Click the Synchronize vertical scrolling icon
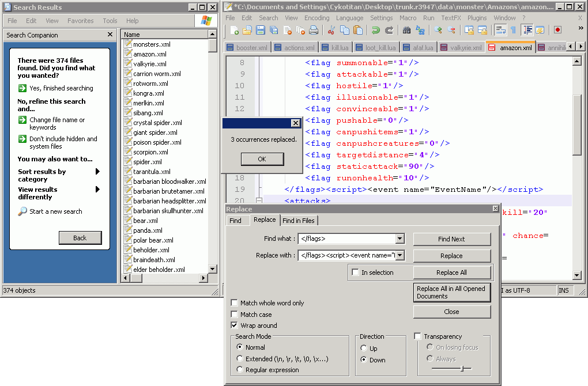This screenshot has height=386, width=588. (x=469, y=31)
